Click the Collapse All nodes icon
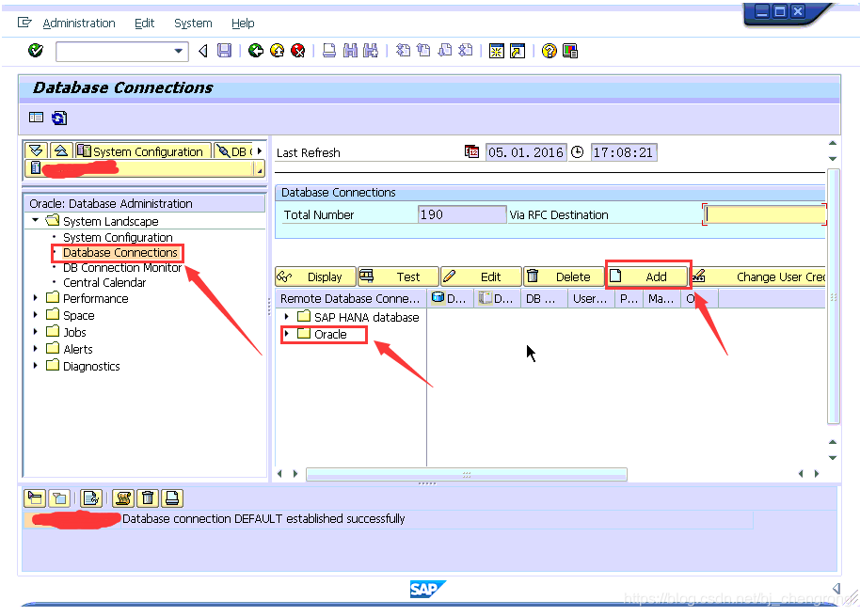 pos(61,150)
